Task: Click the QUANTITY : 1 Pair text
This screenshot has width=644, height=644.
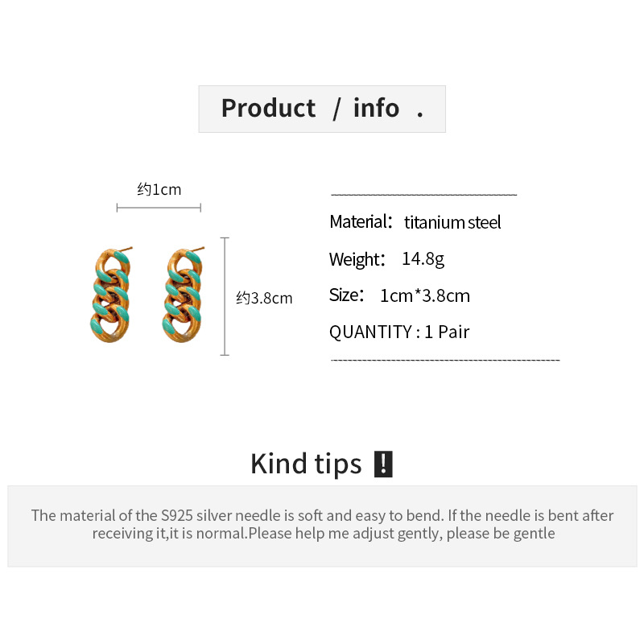Action: click(x=399, y=332)
